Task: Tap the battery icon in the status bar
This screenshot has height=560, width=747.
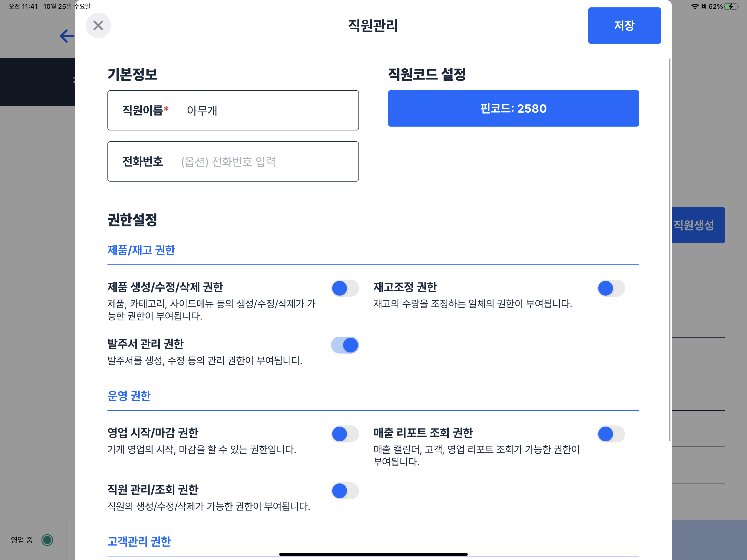Action: tap(731, 6)
